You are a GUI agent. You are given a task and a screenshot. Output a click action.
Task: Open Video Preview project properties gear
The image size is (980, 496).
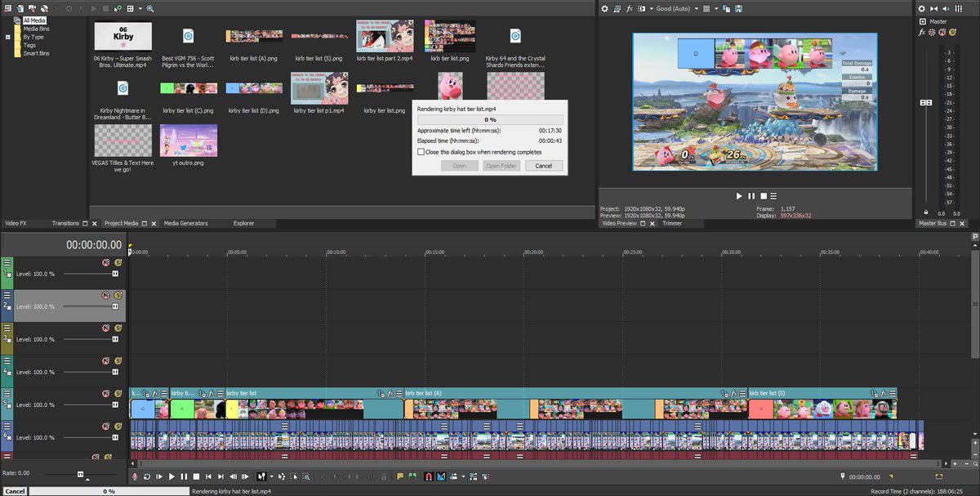[605, 8]
